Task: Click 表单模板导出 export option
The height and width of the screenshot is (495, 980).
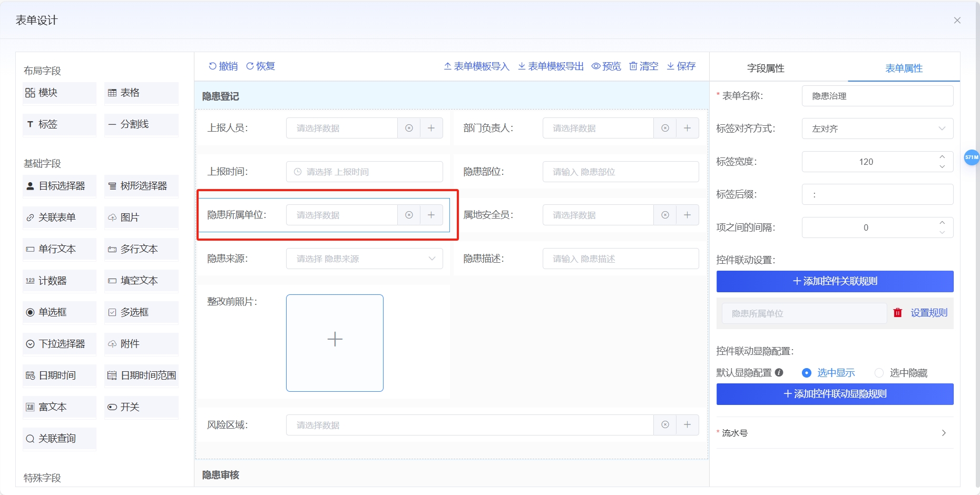Action: click(x=551, y=66)
